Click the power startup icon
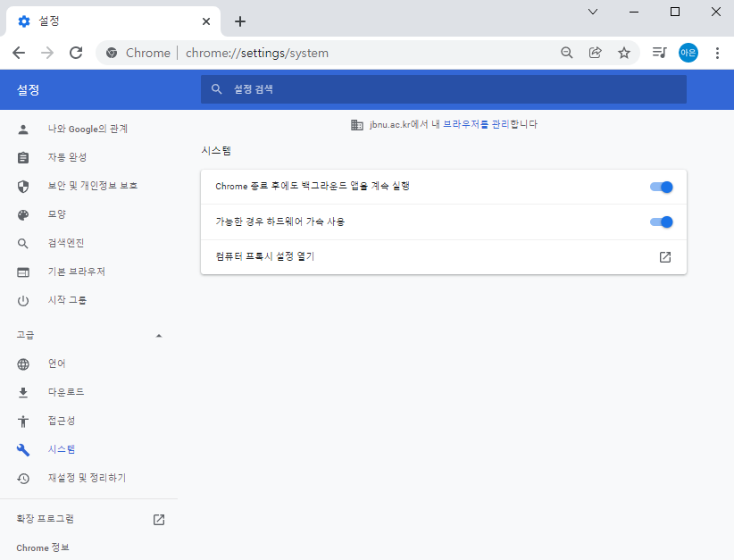 pyautogui.click(x=23, y=301)
